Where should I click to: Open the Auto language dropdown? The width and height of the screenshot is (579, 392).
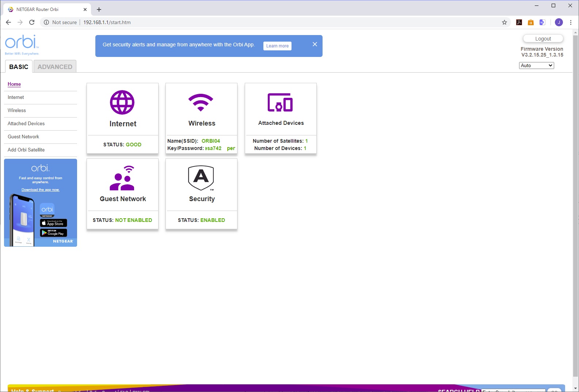click(536, 65)
